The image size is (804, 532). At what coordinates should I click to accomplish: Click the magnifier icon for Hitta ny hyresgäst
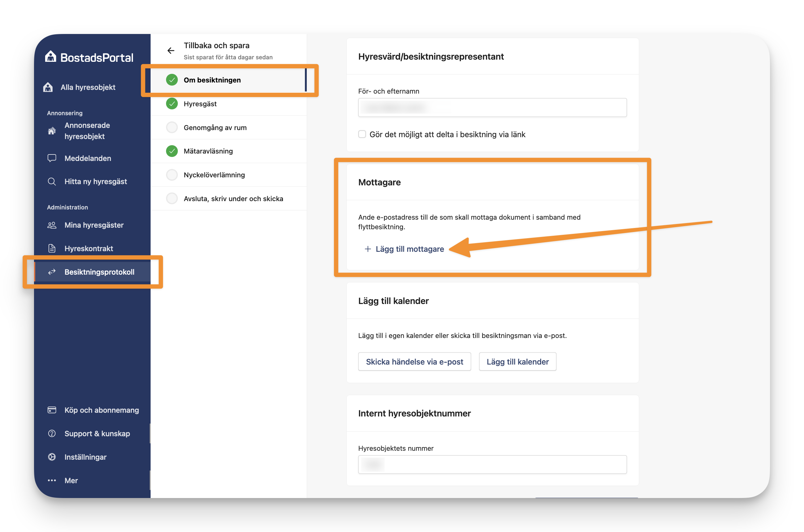[52, 182]
